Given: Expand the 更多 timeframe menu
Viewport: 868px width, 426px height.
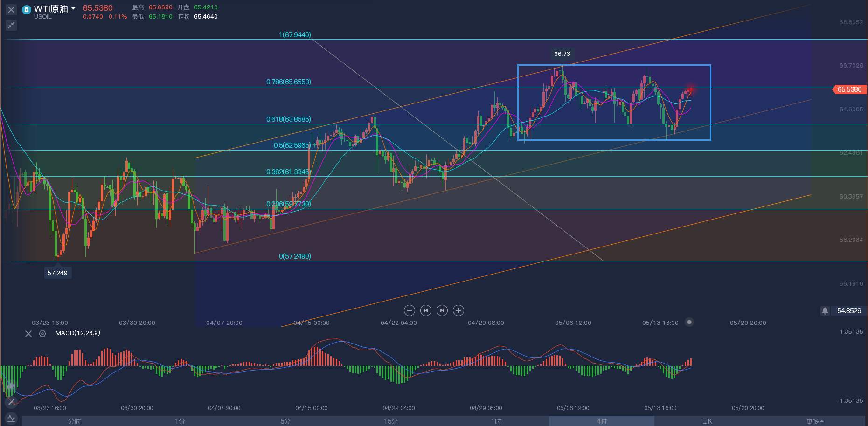Looking at the screenshot, I should [814, 421].
